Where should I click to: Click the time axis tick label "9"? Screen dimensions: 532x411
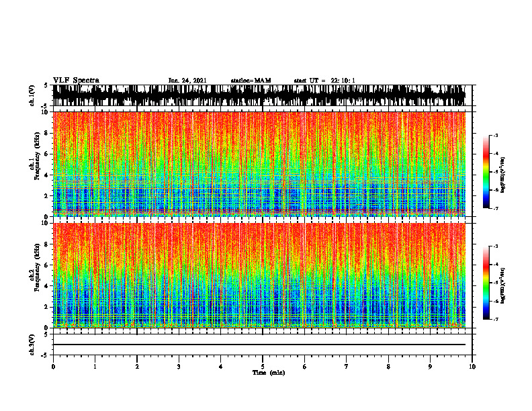430,367
